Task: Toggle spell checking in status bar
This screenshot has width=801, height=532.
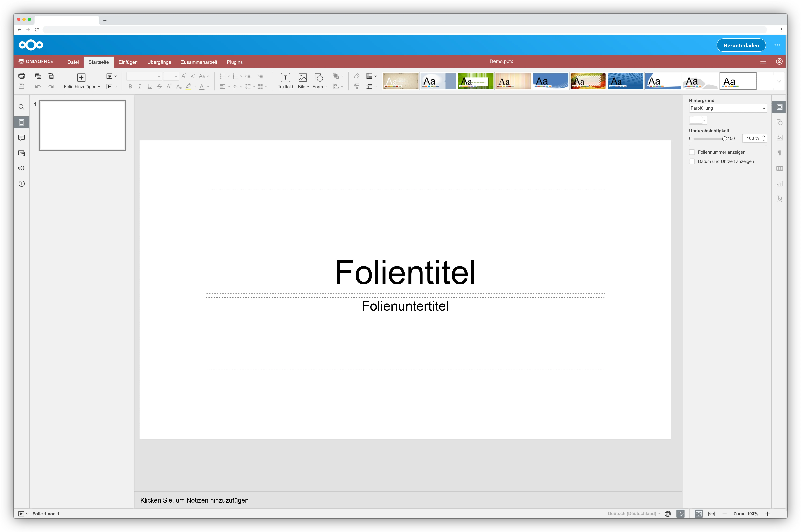Action: [x=680, y=514]
